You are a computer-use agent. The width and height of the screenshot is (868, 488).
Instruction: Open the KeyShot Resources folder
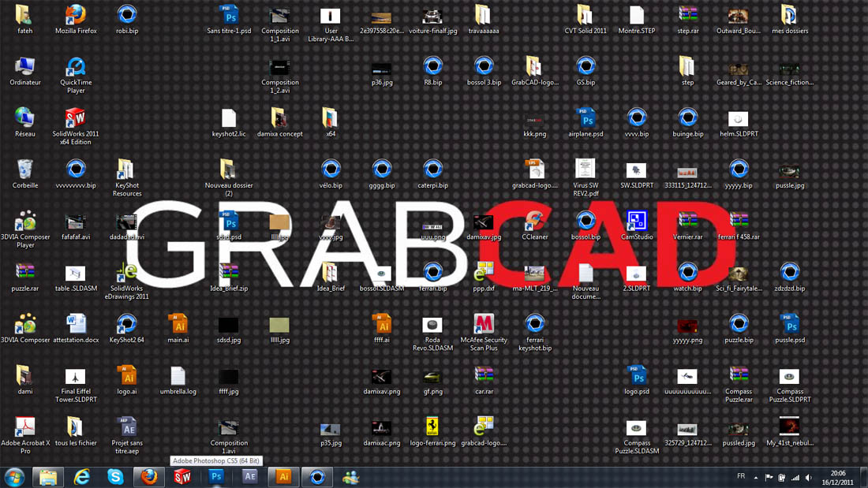pos(127,177)
